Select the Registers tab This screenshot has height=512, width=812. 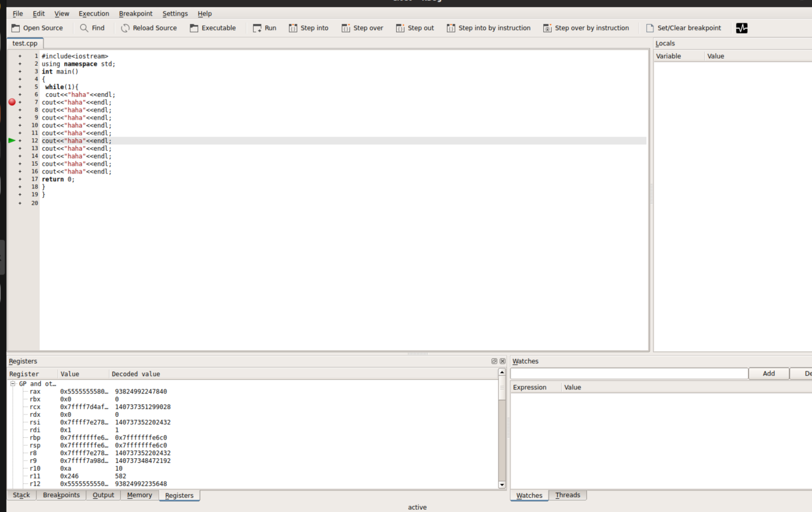pyautogui.click(x=180, y=495)
